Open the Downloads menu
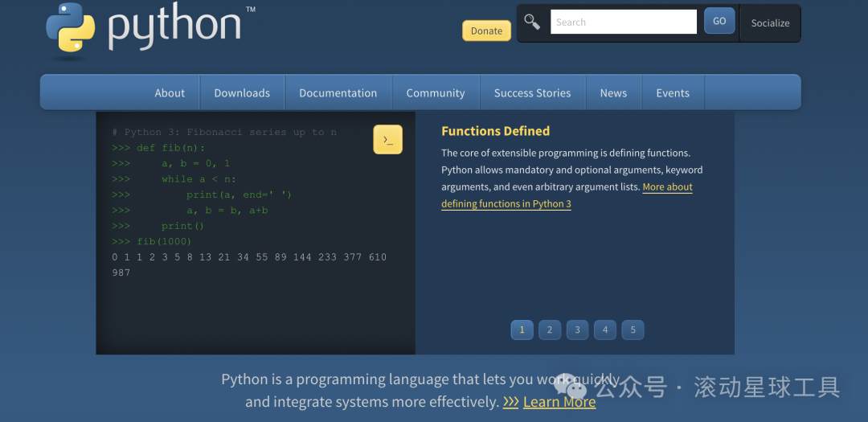Image resolution: width=868 pixels, height=422 pixels. (242, 93)
